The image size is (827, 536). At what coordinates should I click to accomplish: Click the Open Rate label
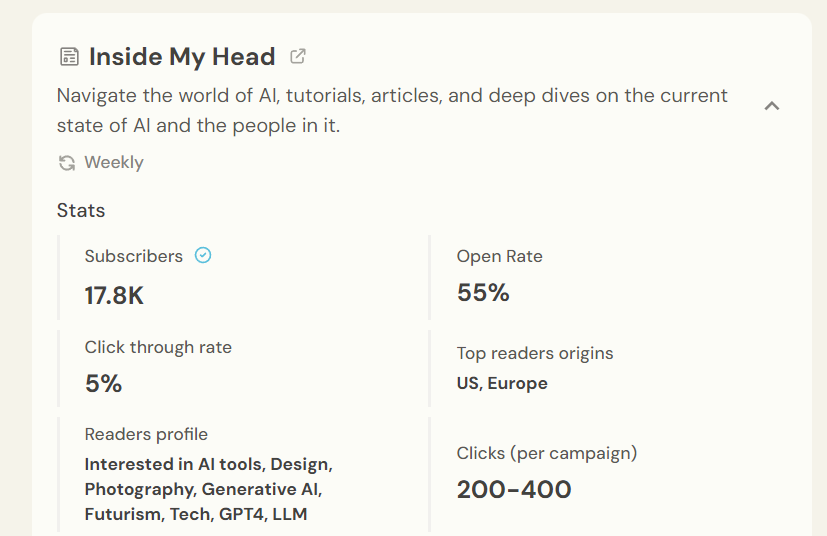click(x=500, y=256)
